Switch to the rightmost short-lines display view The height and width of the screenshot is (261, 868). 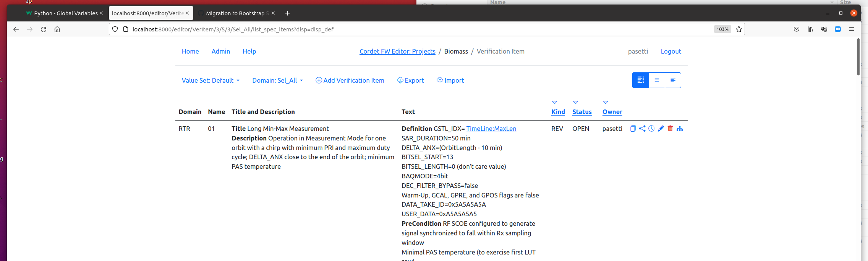click(x=673, y=80)
